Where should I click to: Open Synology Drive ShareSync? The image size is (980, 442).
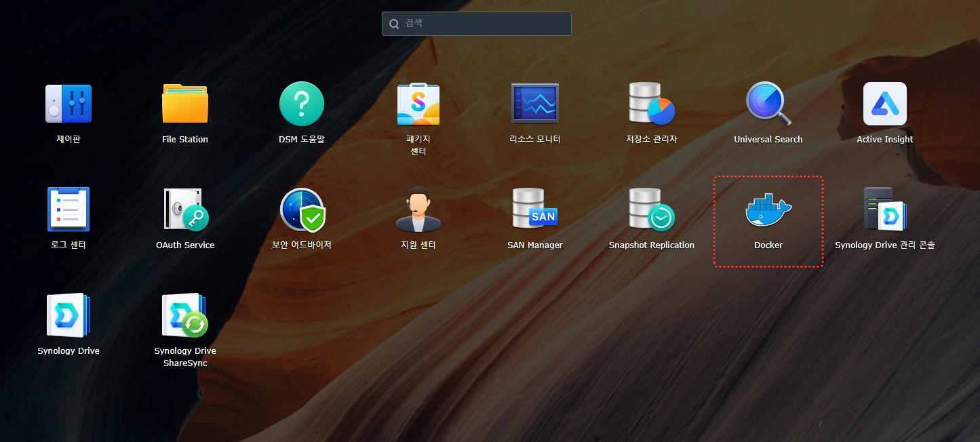tap(184, 314)
